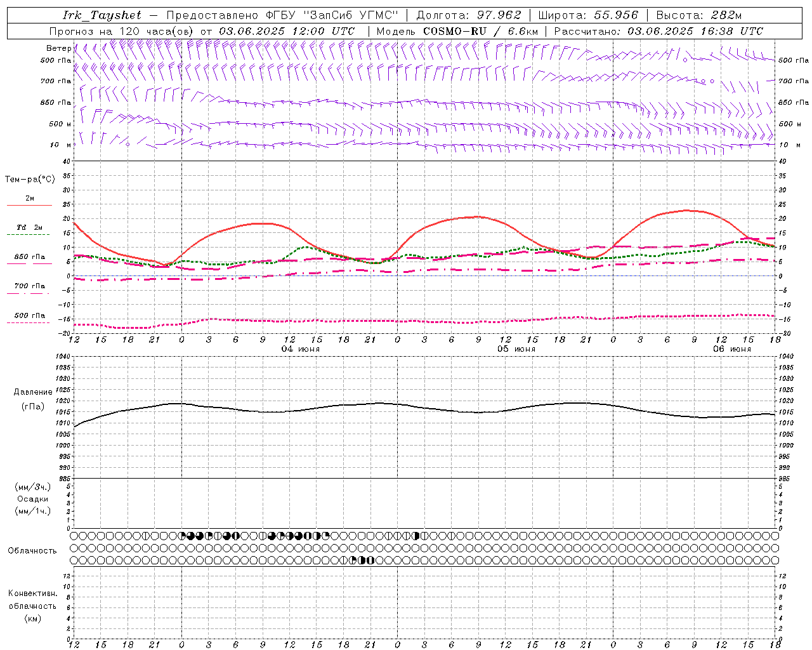
Task: Select the Давление pressure panel label
Action: pyautogui.click(x=32, y=392)
